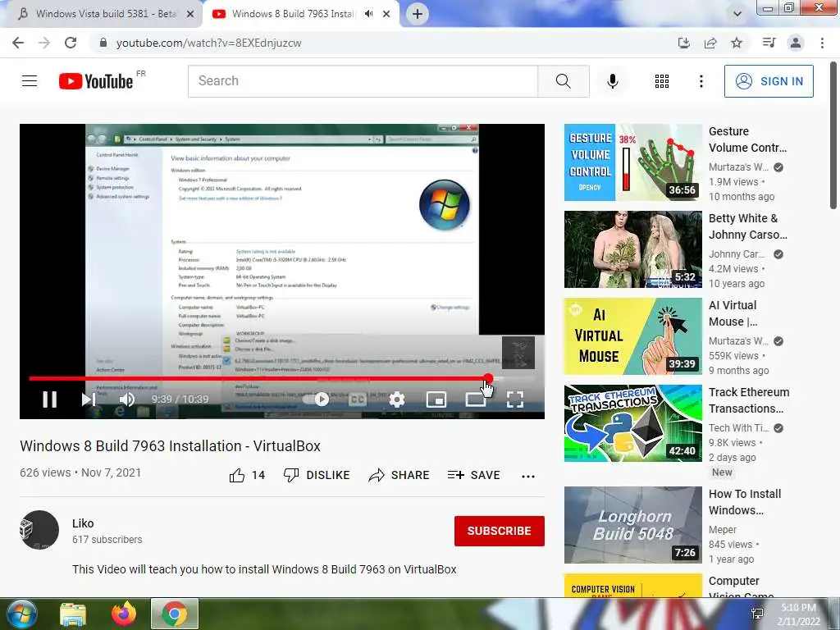
Task: Open the YouTube hamburger guide menu
Action: click(30, 81)
